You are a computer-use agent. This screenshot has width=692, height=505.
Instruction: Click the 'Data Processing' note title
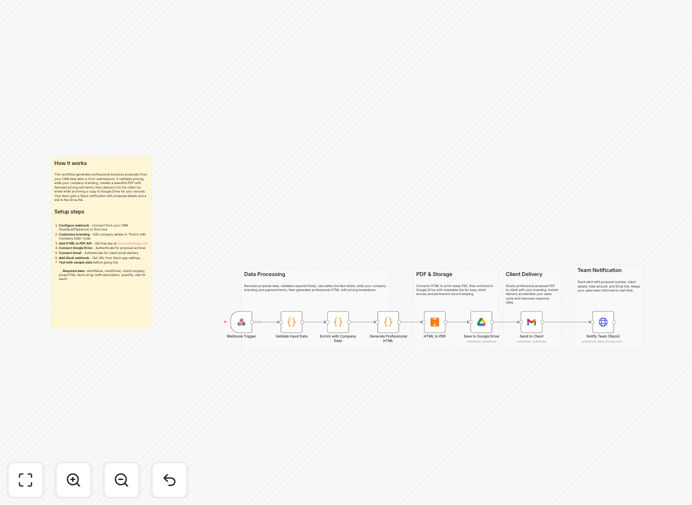tap(264, 274)
